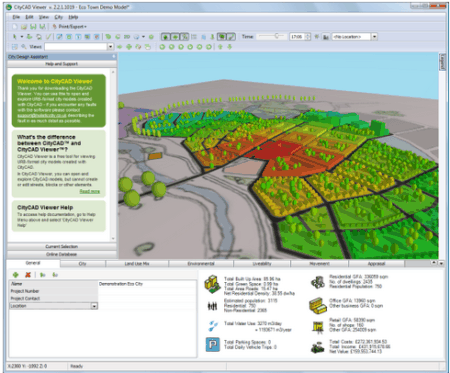Click the 3D view toolbar icon
Viewport: 450px width, 373px height.
coord(127,37)
